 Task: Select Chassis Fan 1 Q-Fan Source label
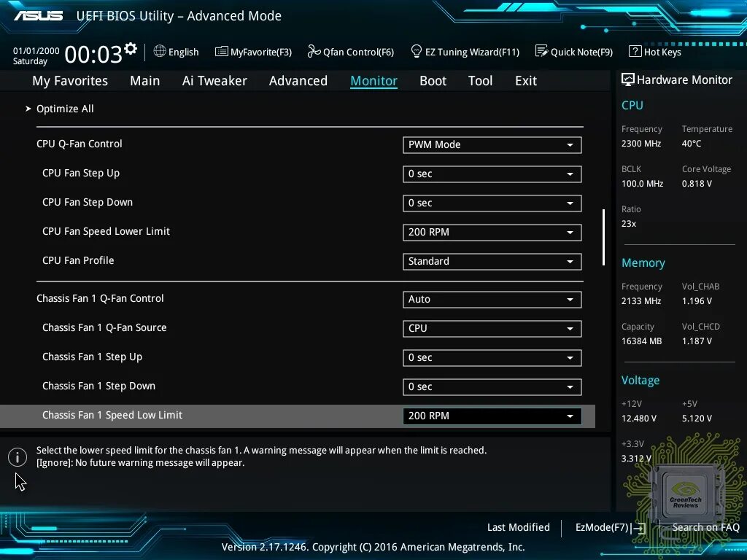point(104,327)
